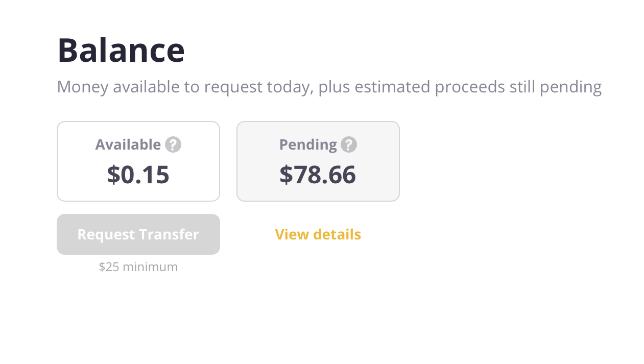Image resolution: width=644 pixels, height=364 pixels.
Task: Click the $78.66 pending amount
Action: [317, 175]
